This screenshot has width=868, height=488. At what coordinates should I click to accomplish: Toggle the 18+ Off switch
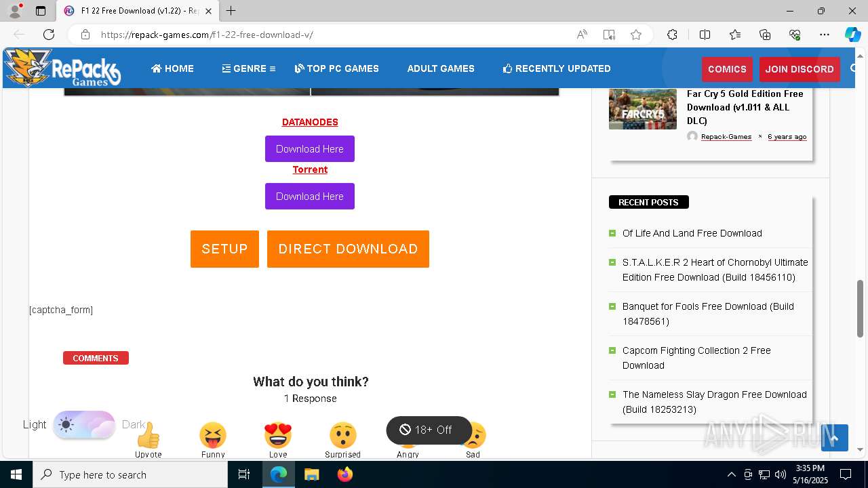point(429,430)
